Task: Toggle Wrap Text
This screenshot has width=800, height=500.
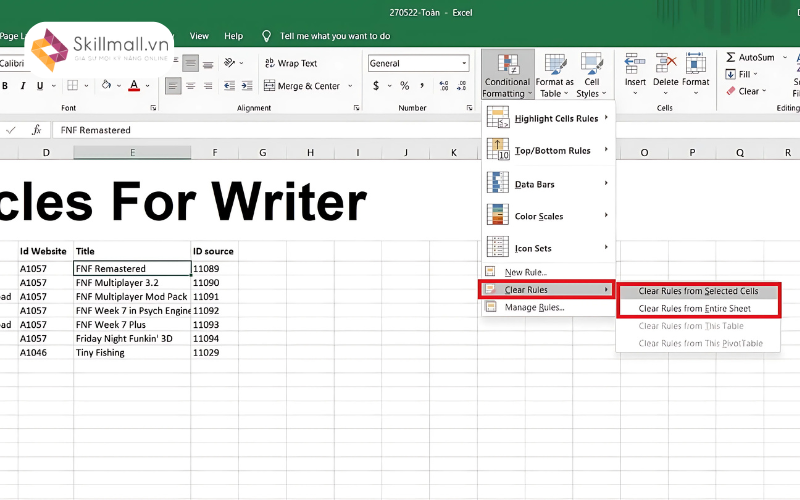Action: point(291,63)
